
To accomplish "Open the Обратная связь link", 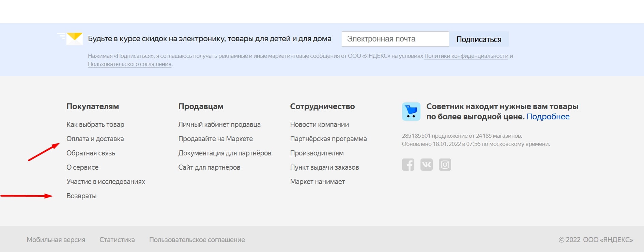I will pyautogui.click(x=91, y=153).
